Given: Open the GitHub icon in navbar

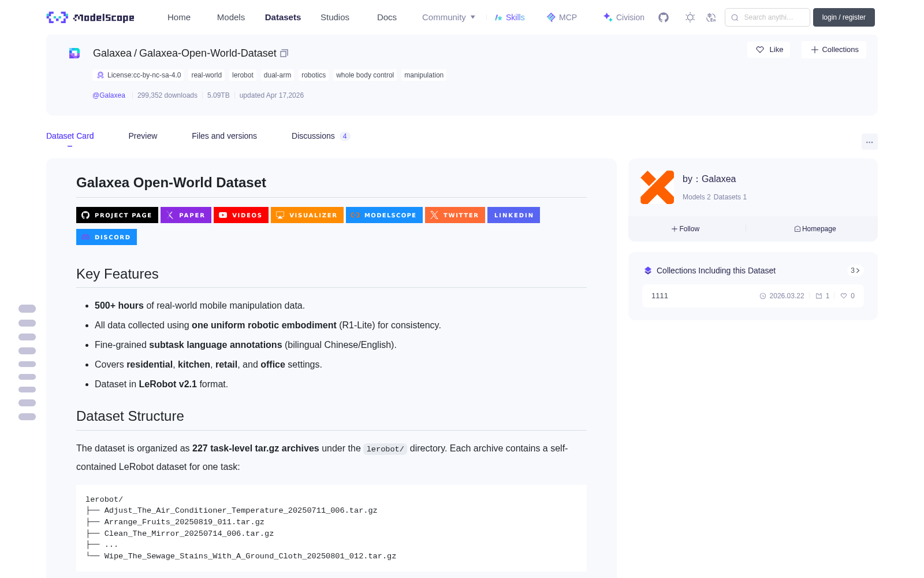Looking at the screenshot, I should [x=664, y=17].
